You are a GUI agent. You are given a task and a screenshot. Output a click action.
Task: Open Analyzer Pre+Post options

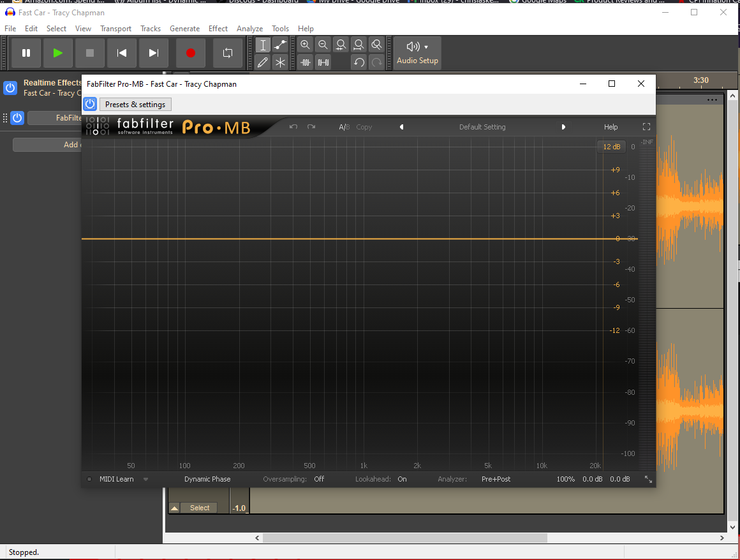pyautogui.click(x=496, y=479)
